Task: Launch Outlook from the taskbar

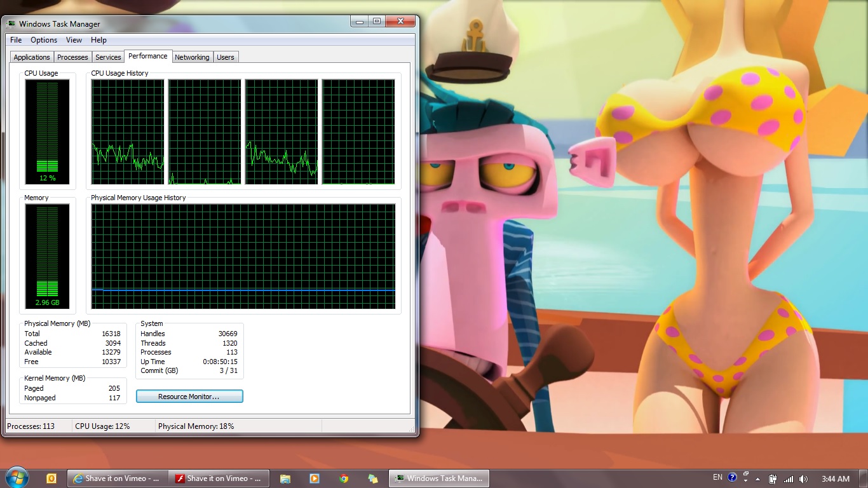Action: [51, 478]
